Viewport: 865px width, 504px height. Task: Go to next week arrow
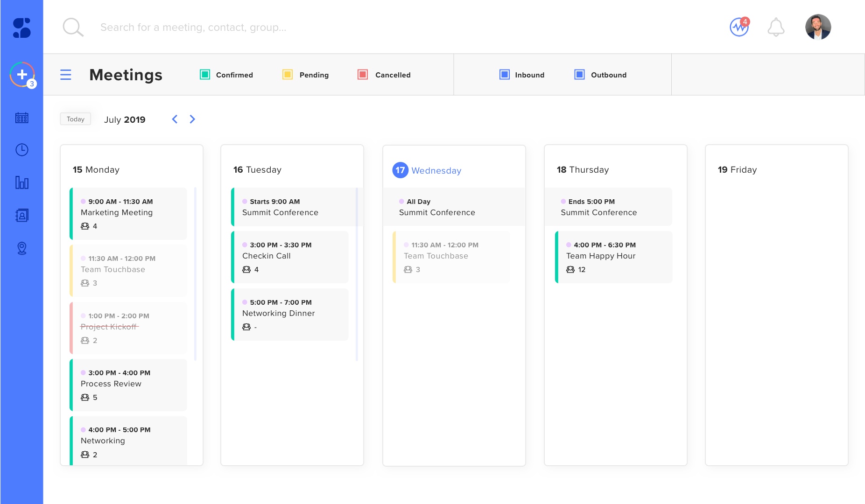coord(192,119)
